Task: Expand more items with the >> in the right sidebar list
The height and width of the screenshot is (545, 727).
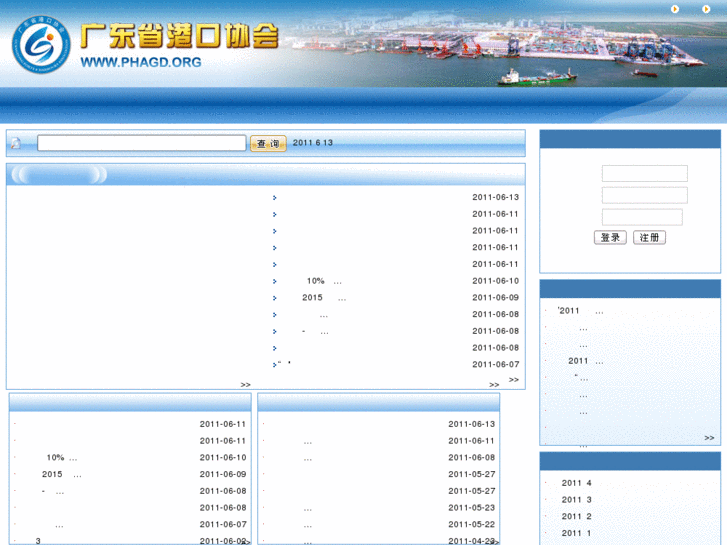Action: (x=709, y=438)
